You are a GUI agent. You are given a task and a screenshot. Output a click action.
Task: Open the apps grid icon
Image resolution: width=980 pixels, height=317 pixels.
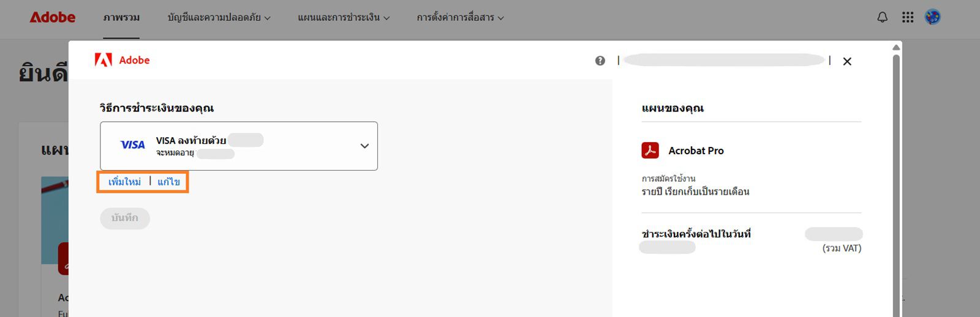click(908, 17)
